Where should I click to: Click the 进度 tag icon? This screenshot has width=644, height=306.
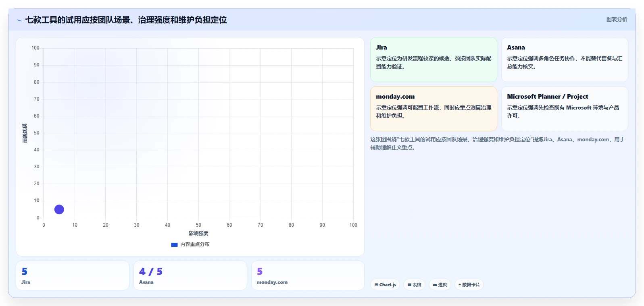(435, 285)
